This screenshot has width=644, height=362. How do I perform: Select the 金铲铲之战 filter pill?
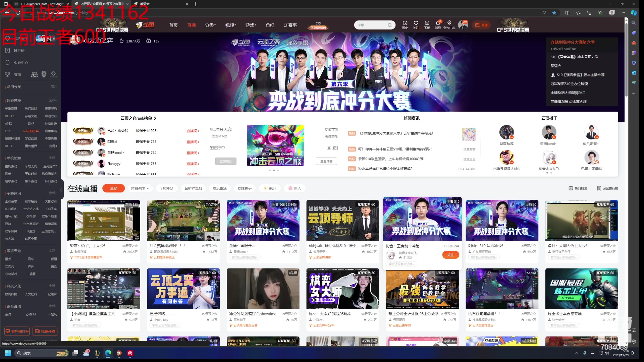193,188
